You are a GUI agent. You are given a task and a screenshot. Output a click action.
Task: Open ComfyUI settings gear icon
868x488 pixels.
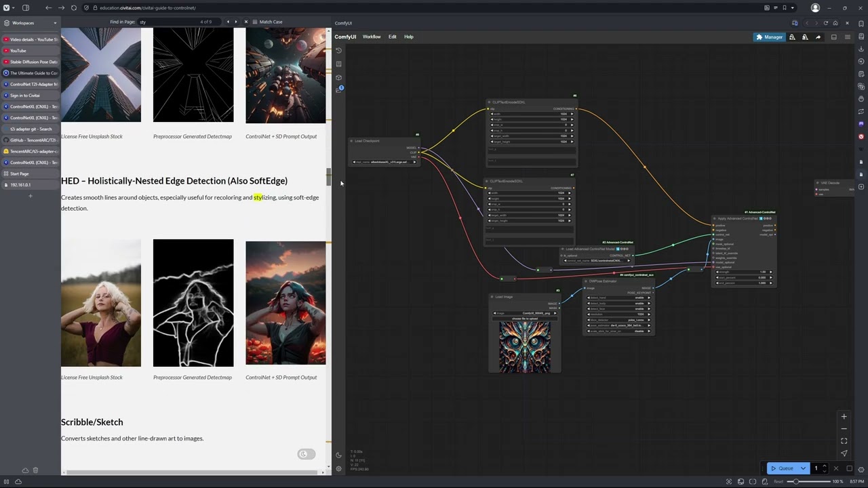point(339,468)
